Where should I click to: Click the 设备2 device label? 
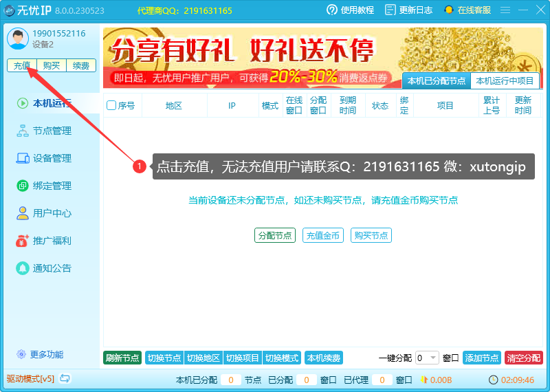pyautogui.click(x=43, y=45)
